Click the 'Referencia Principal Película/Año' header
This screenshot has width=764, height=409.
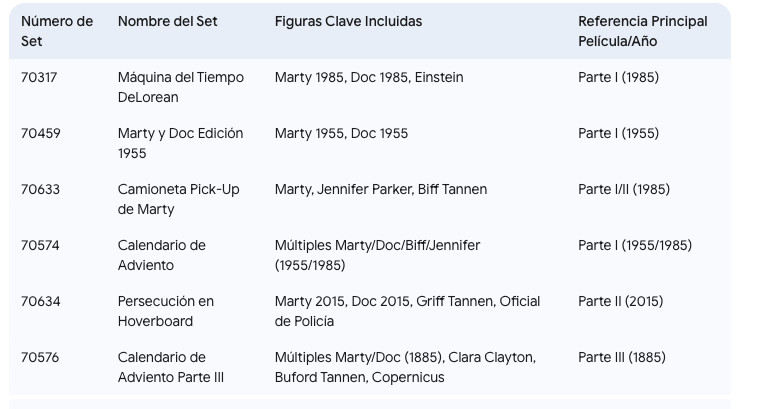642,31
